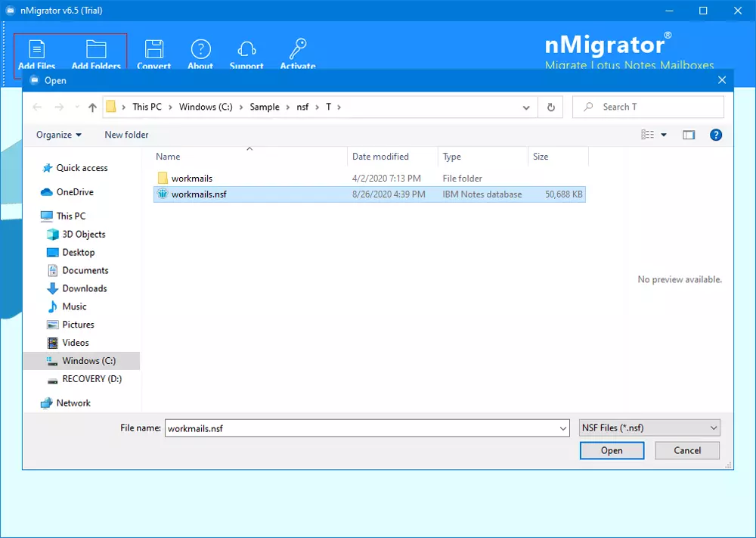
Task: Expand the address bar history dropdown
Action: pyautogui.click(x=526, y=107)
